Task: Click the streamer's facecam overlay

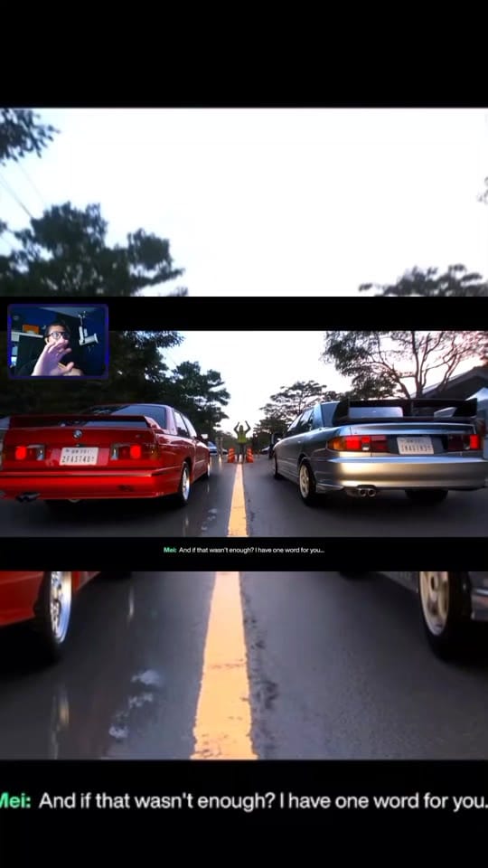Action: coord(58,341)
